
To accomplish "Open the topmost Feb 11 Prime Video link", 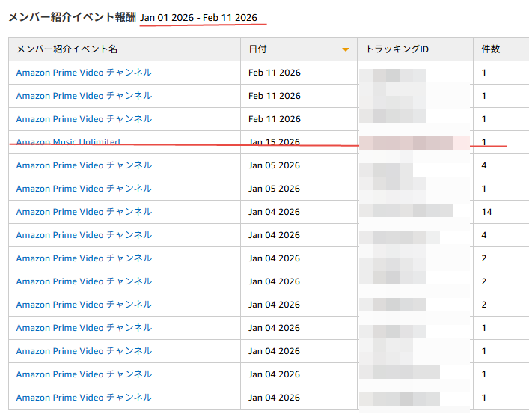I will 84,73.
